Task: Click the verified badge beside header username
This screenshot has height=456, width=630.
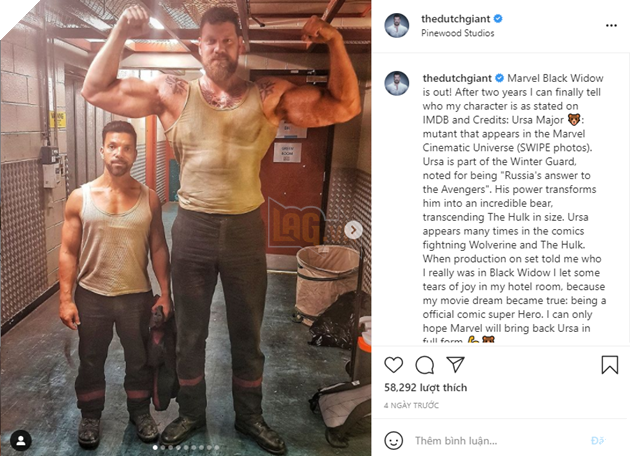Action: [498, 18]
